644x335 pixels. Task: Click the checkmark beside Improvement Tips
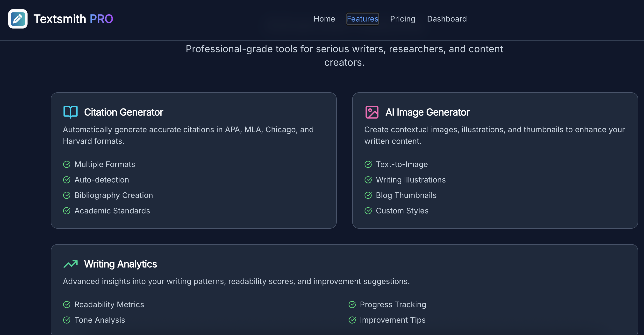click(352, 320)
